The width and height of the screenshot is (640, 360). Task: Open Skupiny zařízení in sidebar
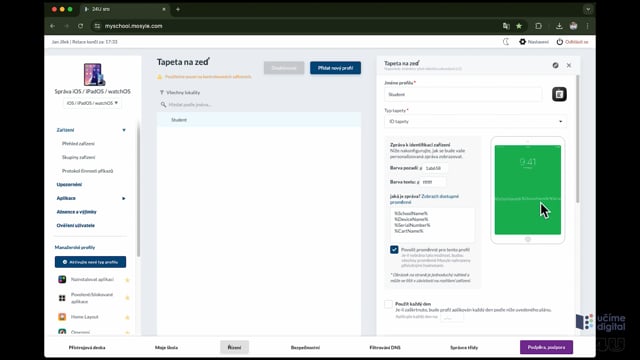click(78, 157)
